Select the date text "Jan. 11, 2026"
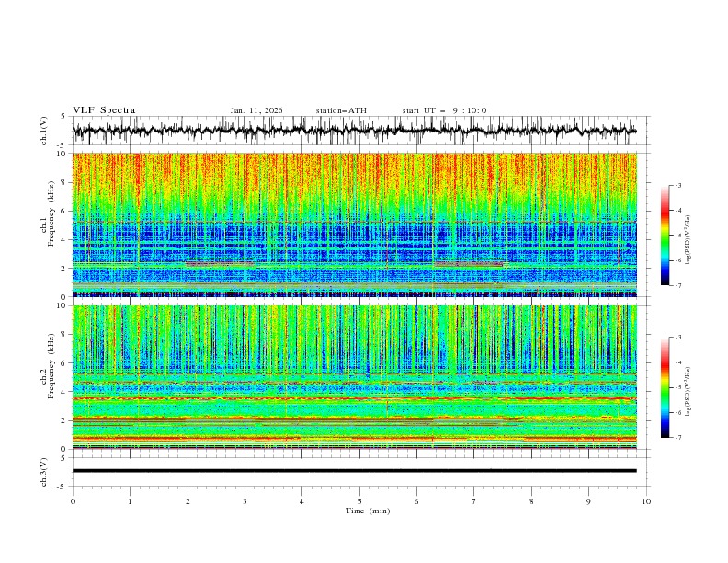The image size is (728, 563). point(256,110)
